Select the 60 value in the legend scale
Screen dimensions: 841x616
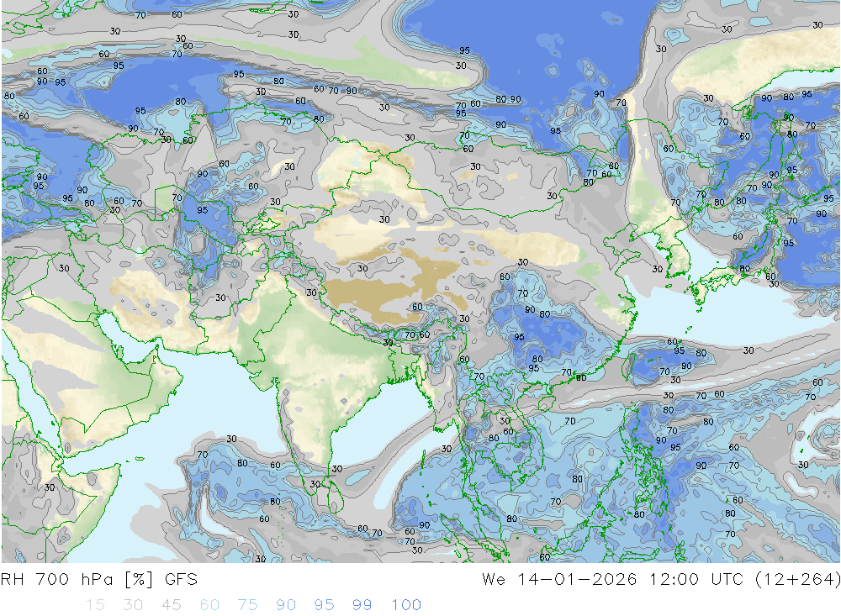point(209,605)
